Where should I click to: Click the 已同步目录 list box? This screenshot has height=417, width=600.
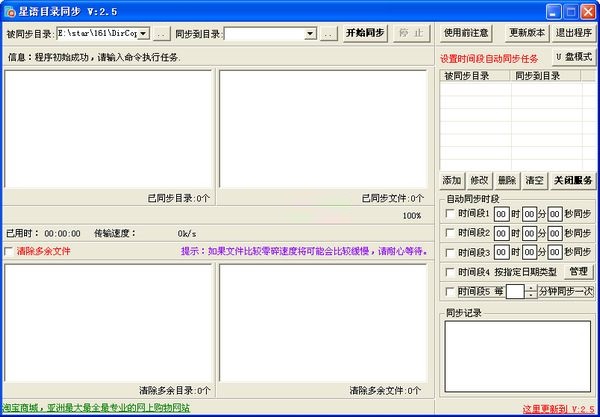click(108, 129)
